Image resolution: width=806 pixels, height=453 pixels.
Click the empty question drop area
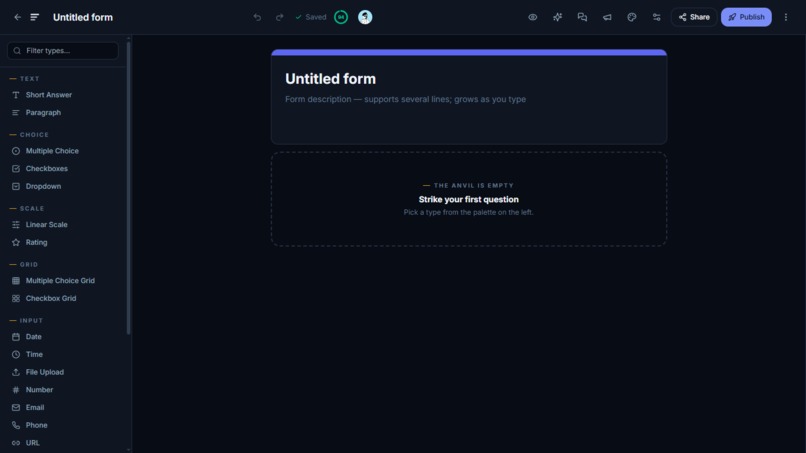tap(469, 199)
